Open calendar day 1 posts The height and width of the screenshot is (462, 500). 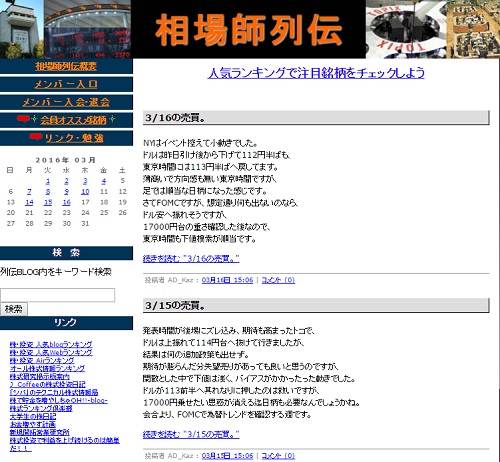[48, 181]
